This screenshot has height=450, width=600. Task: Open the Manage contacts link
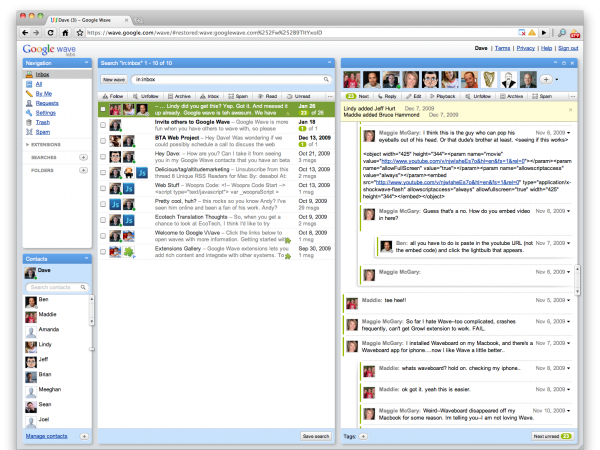point(46,436)
